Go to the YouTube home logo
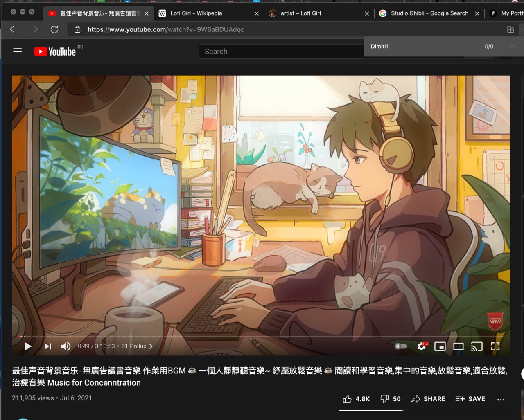This screenshot has height=420, width=524. point(55,52)
